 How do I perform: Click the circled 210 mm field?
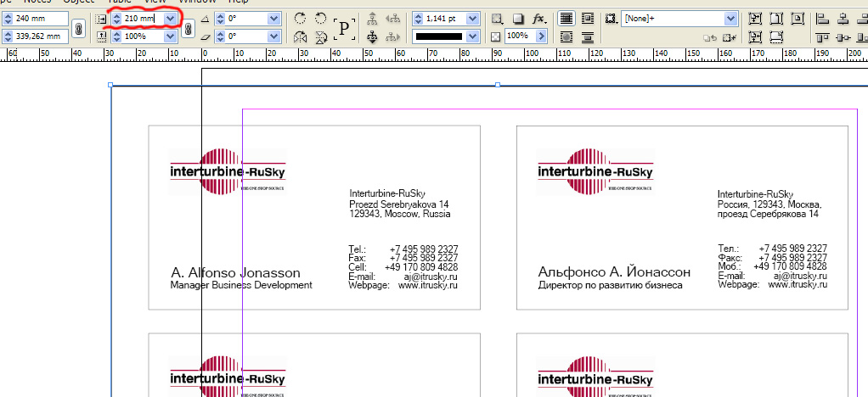point(144,19)
